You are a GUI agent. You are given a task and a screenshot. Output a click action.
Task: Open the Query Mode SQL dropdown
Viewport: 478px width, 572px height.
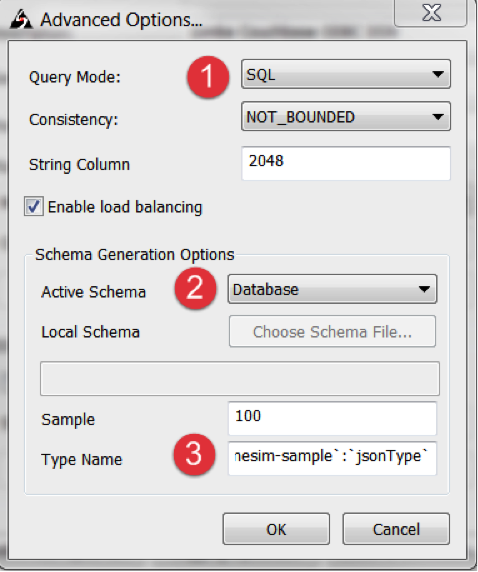[x=346, y=74]
